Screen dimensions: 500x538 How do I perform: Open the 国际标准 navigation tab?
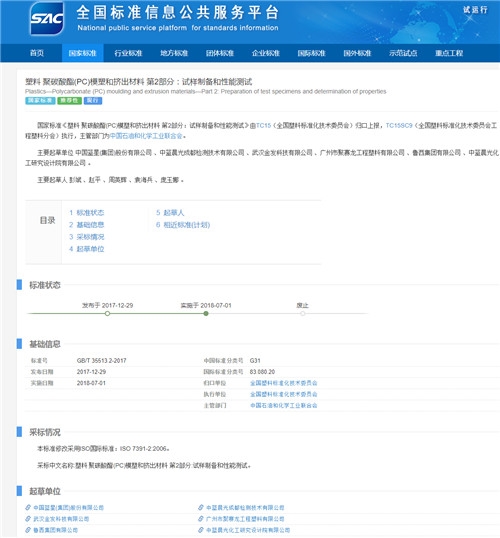tap(311, 53)
